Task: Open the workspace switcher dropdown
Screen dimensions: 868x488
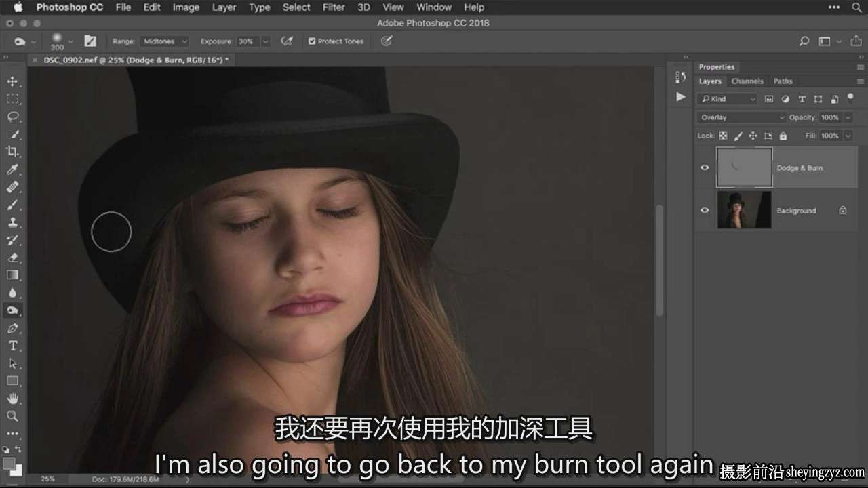Action: coord(829,41)
